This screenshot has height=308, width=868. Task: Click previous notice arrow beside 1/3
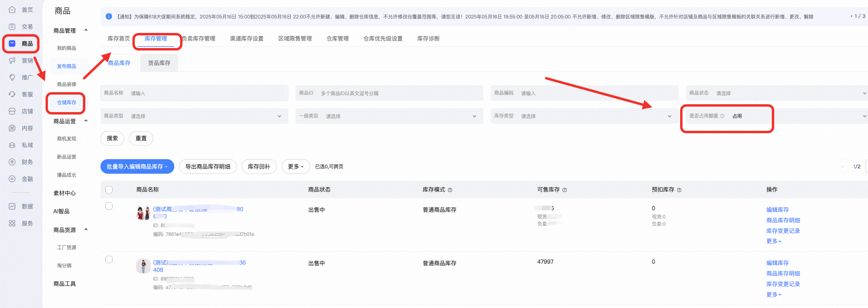pyautogui.click(x=851, y=16)
